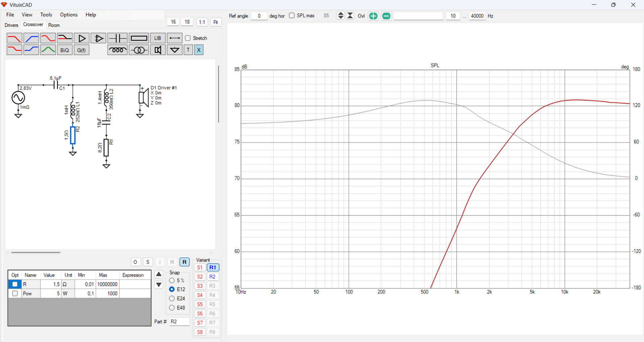This screenshot has width=644, height=342.
Task: Add an inductor coil component
Action: pyautogui.click(x=117, y=50)
